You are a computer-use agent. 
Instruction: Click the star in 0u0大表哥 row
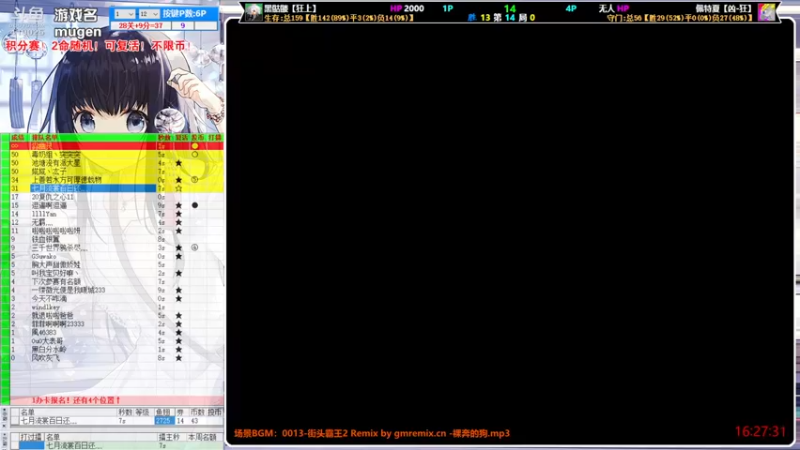pos(179,341)
